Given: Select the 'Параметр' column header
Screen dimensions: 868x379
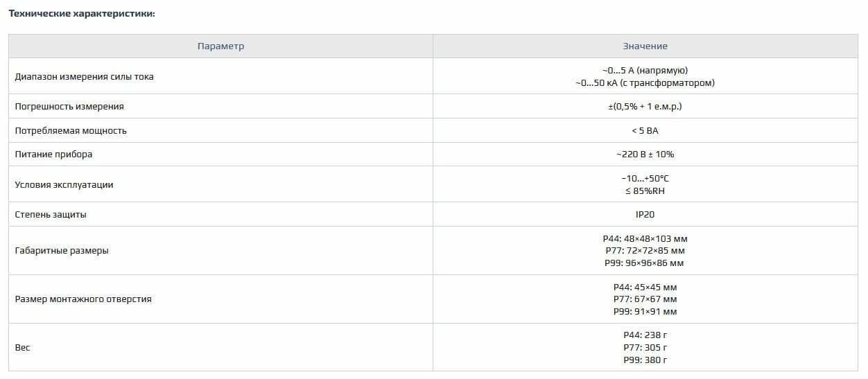Looking at the screenshot, I should [x=220, y=46].
